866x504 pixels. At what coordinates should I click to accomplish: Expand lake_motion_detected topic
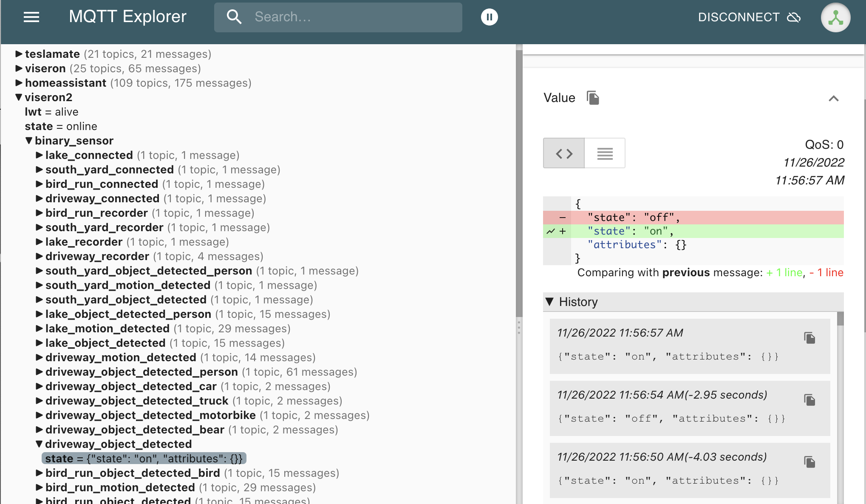39,328
